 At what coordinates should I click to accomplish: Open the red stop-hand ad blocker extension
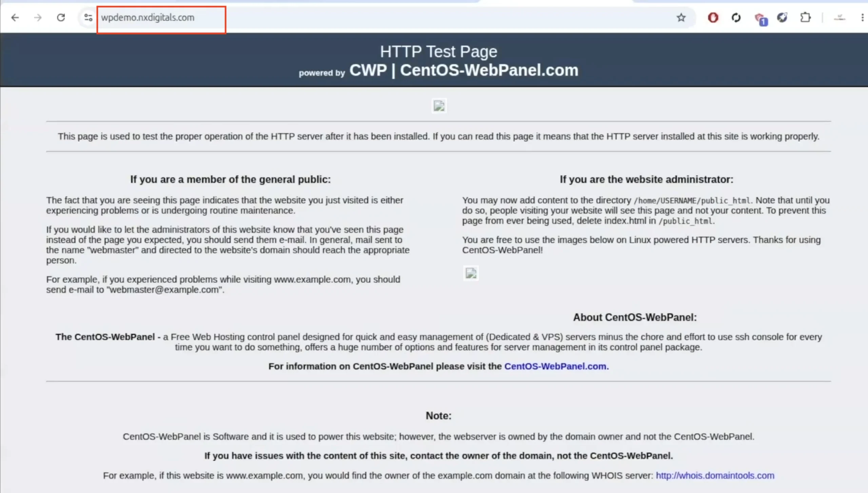713,17
